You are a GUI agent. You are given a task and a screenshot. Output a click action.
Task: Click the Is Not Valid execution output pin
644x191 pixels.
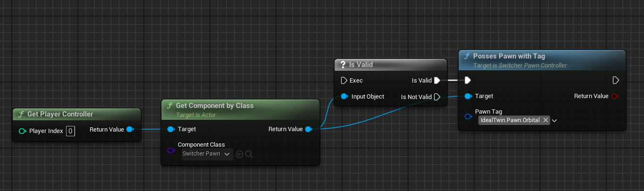437,97
